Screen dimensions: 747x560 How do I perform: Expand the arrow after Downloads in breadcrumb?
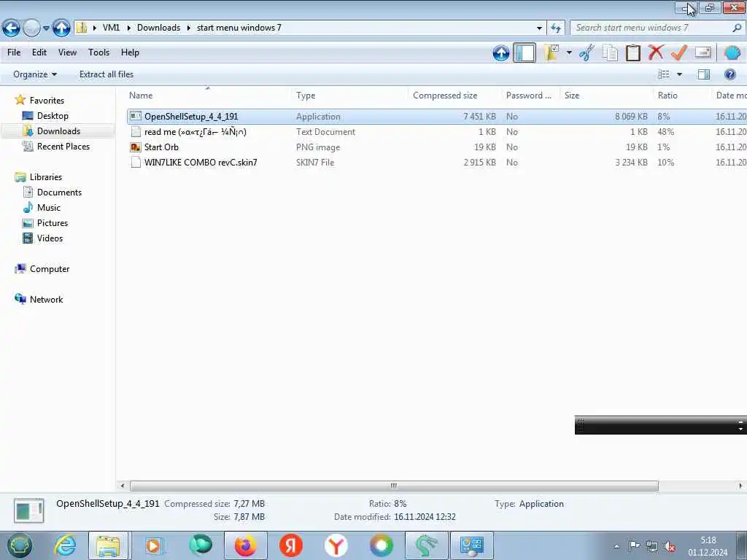tap(189, 28)
